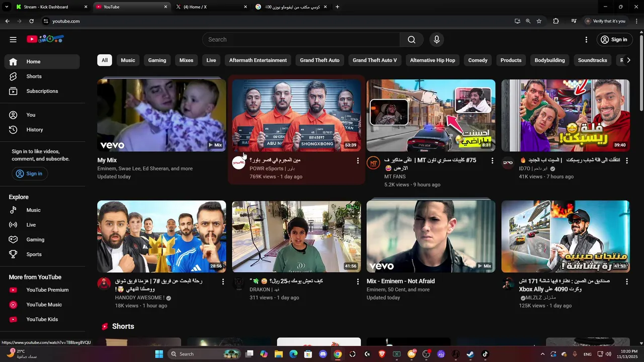Open Subscriptions in the sidebar
The width and height of the screenshot is (644, 362).
pos(42,91)
